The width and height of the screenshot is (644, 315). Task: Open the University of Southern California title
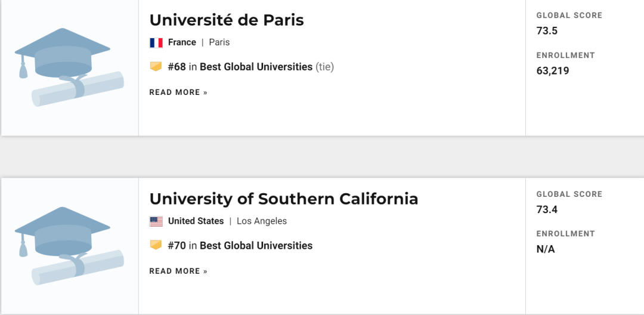pos(284,199)
